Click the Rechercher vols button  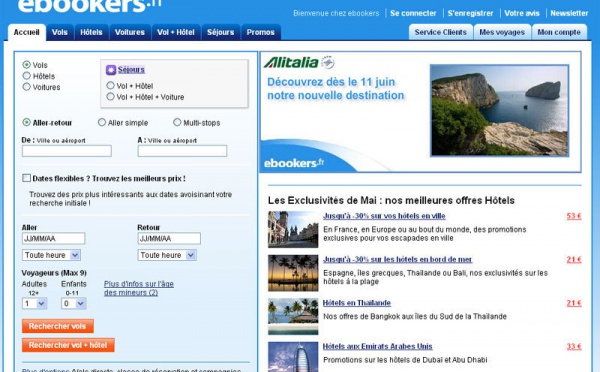[x=57, y=326]
